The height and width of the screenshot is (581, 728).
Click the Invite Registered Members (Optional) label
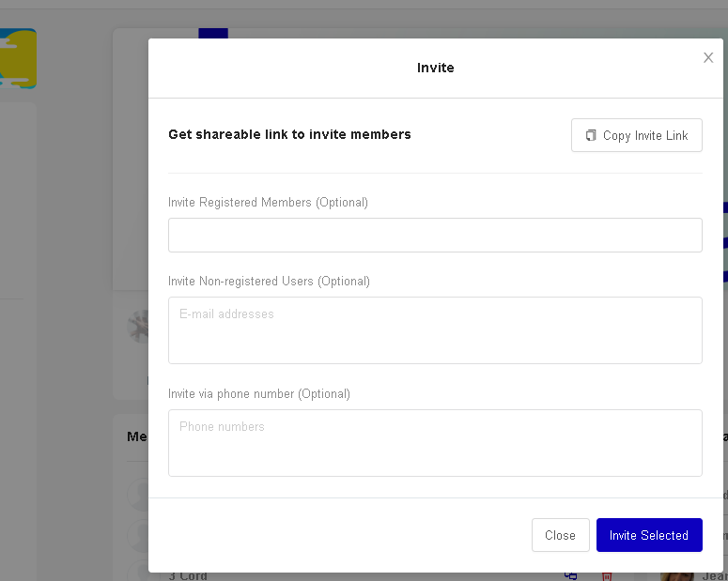[268, 203]
